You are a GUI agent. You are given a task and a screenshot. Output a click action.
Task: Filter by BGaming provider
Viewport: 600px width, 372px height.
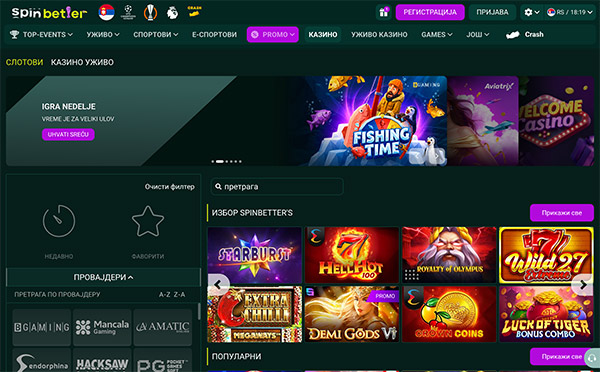(42, 327)
